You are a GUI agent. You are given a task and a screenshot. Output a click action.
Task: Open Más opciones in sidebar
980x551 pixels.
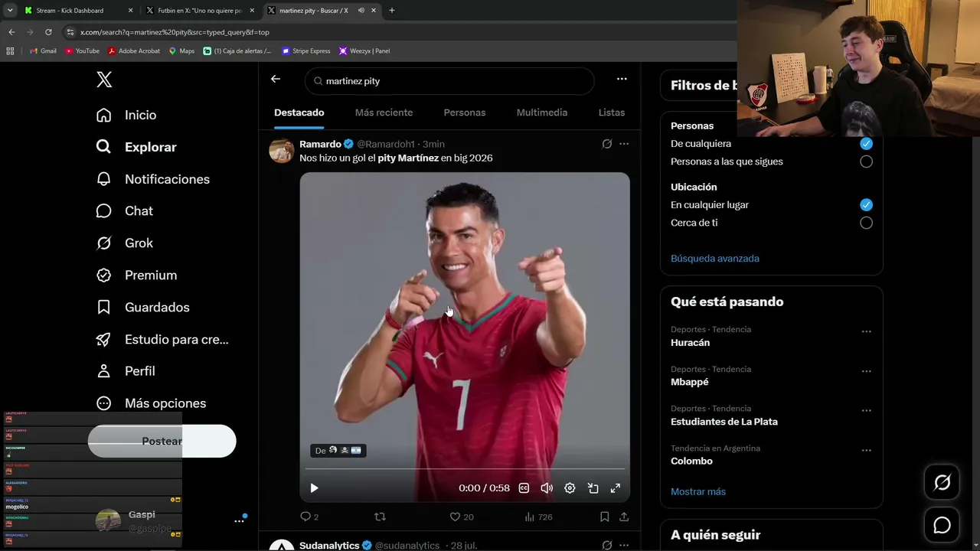(x=152, y=403)
